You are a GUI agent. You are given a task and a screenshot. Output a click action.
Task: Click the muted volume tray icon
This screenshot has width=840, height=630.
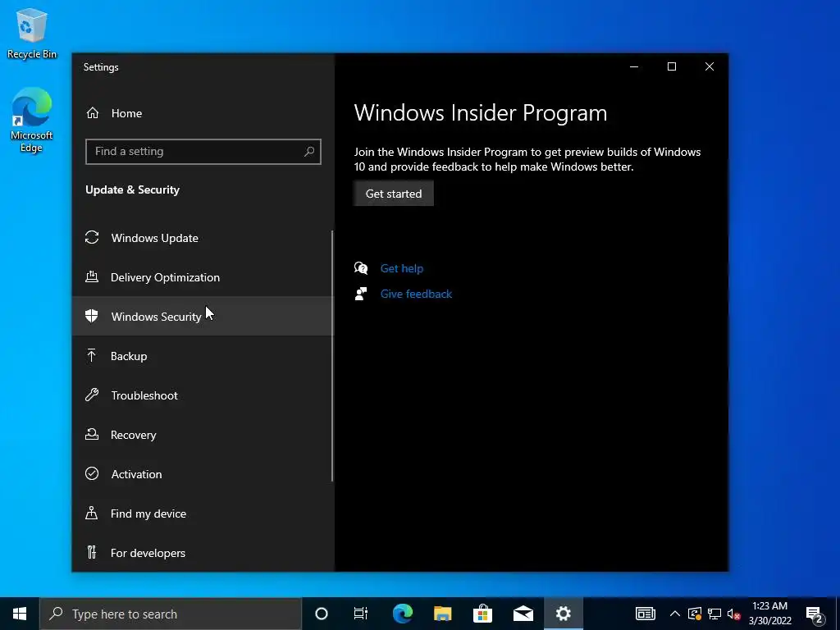pyautogui.click(x=734, y=614)
